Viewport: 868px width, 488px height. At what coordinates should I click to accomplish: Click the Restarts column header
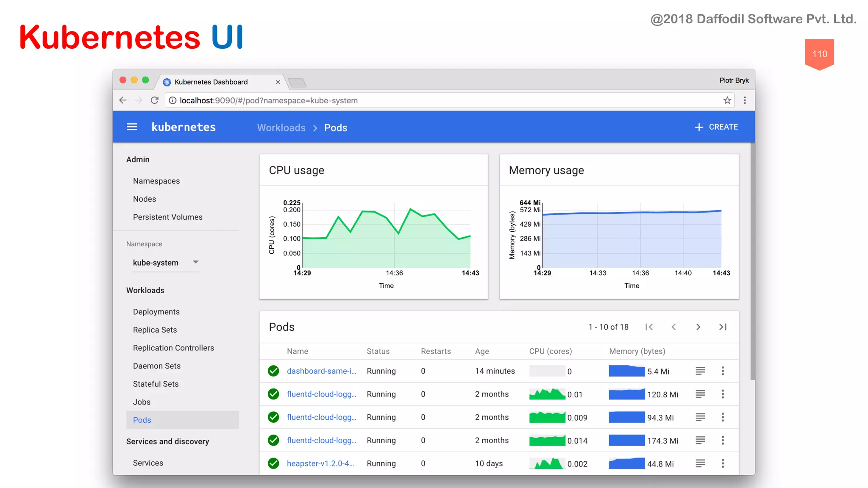click(436, 351)
